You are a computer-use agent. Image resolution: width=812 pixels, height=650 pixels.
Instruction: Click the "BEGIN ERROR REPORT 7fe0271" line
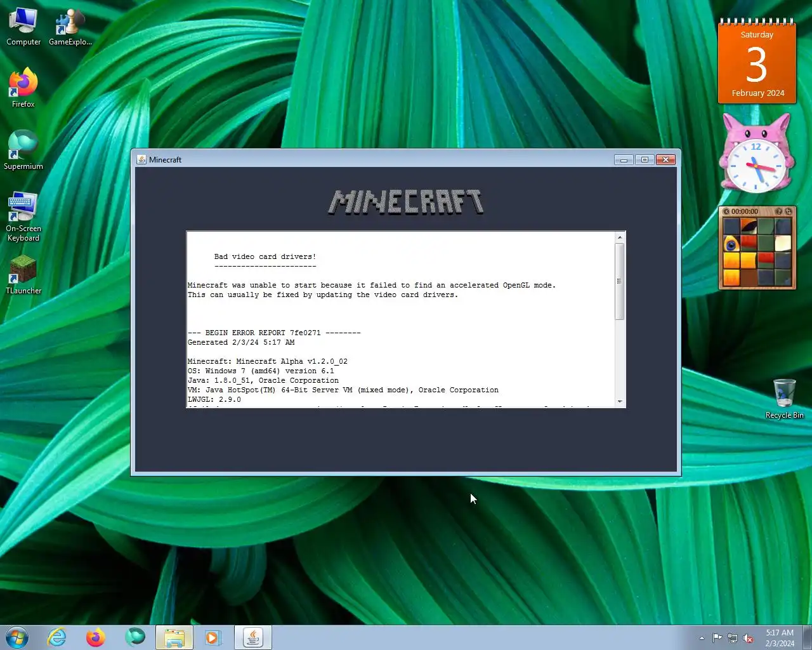tap(274, 333)
